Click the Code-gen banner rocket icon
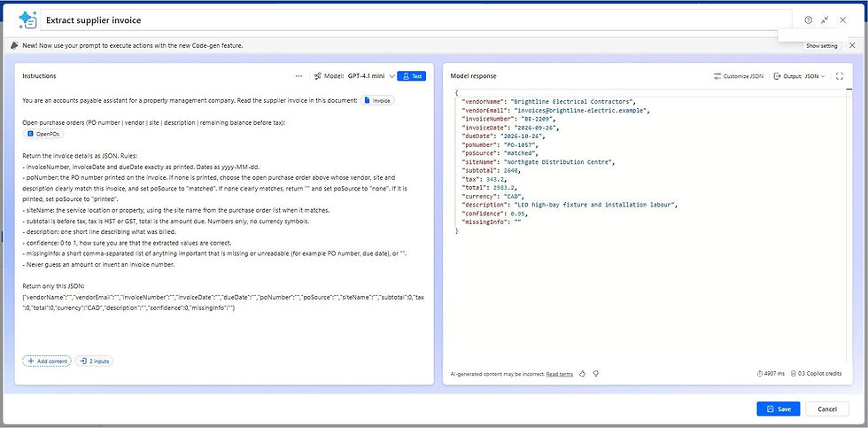The height and width of the screenshot is (428, 868). tap(14, 45)
